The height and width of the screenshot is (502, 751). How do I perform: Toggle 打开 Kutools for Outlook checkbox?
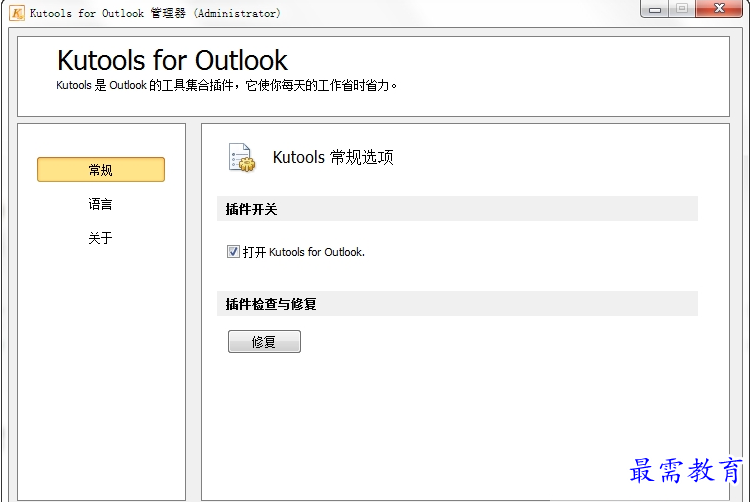233,251
